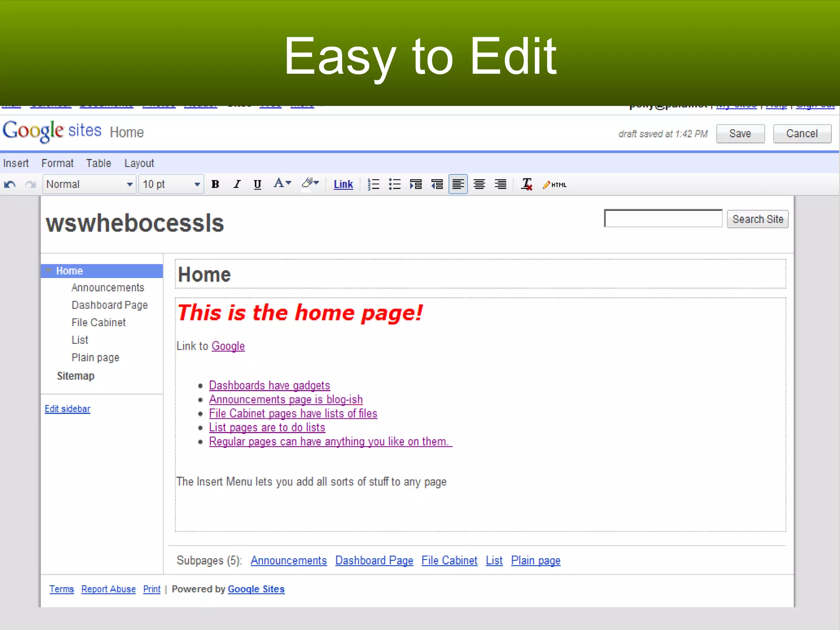Open the Insert menu
The height and width of the screenshot is (630, 840).
tap(16, 163)
